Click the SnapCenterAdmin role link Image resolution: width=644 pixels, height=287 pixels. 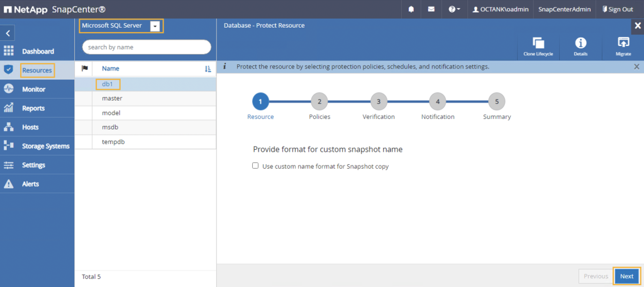(564, 9)
